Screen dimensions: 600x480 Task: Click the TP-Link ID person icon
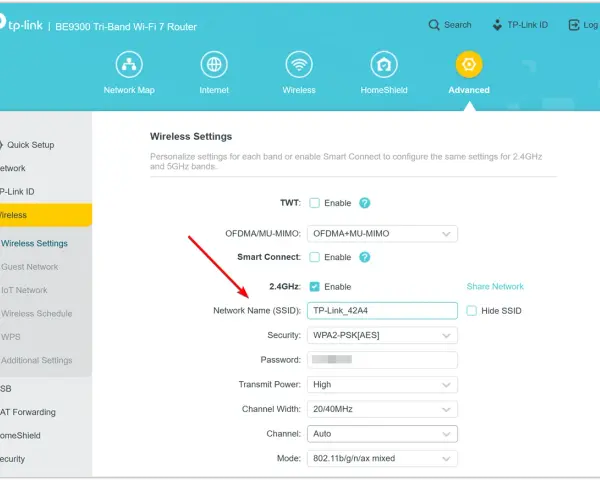point(497,25)
